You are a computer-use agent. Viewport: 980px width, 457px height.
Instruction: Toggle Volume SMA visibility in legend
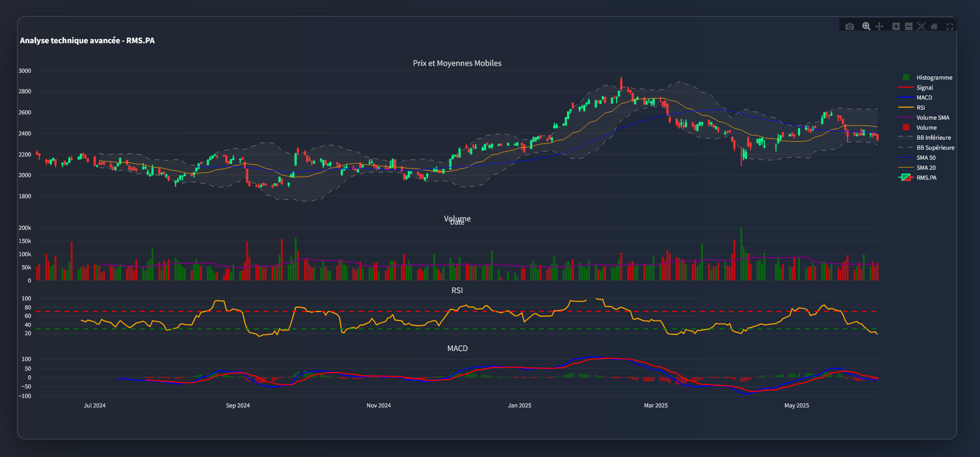[932, 118]
